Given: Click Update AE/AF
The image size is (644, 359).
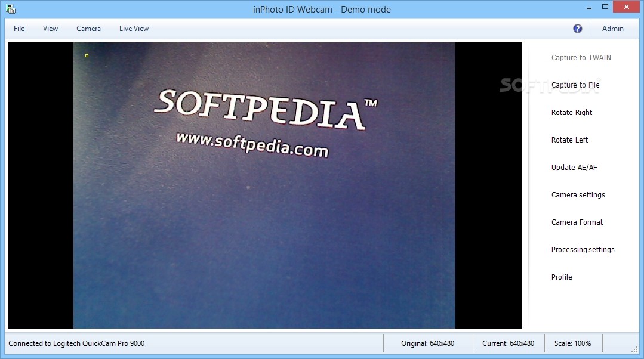Looking at the screenshot, I should pos(574,168).
